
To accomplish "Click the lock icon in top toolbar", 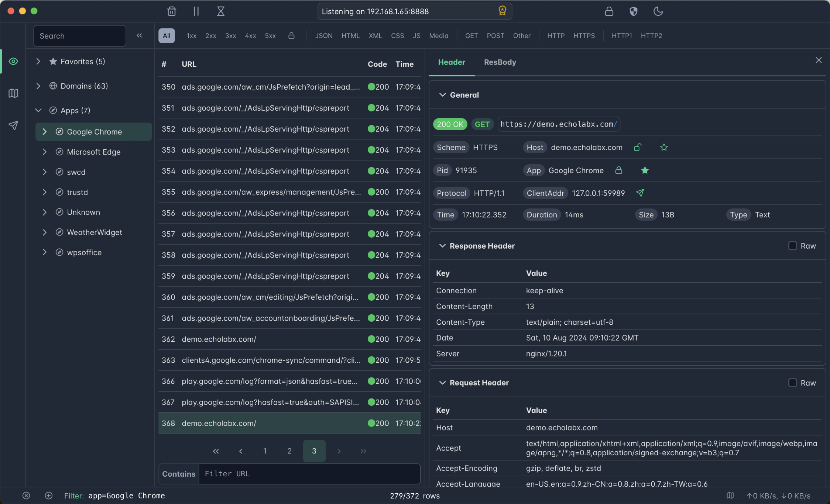I will pos(609,11).
